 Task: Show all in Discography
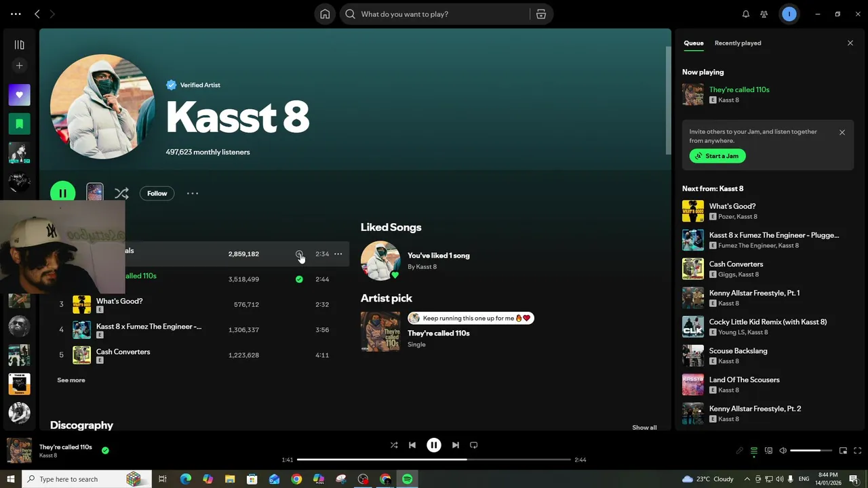coord(644,428)
